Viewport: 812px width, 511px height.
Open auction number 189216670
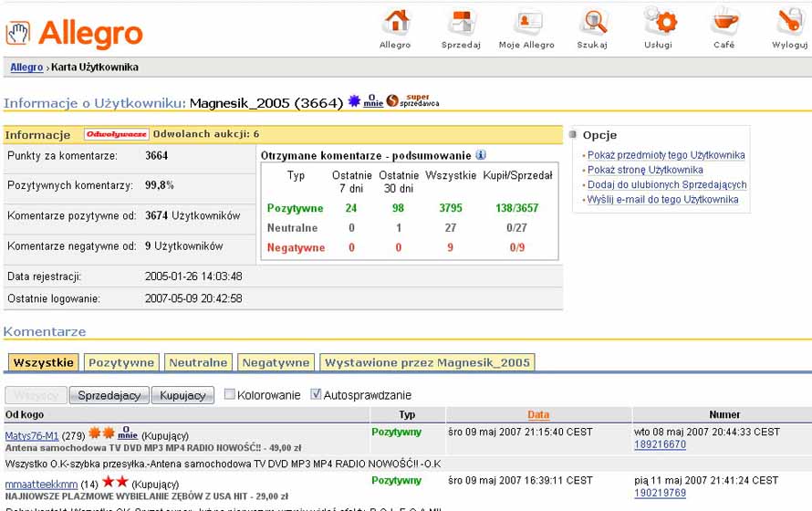pos(661,444)
